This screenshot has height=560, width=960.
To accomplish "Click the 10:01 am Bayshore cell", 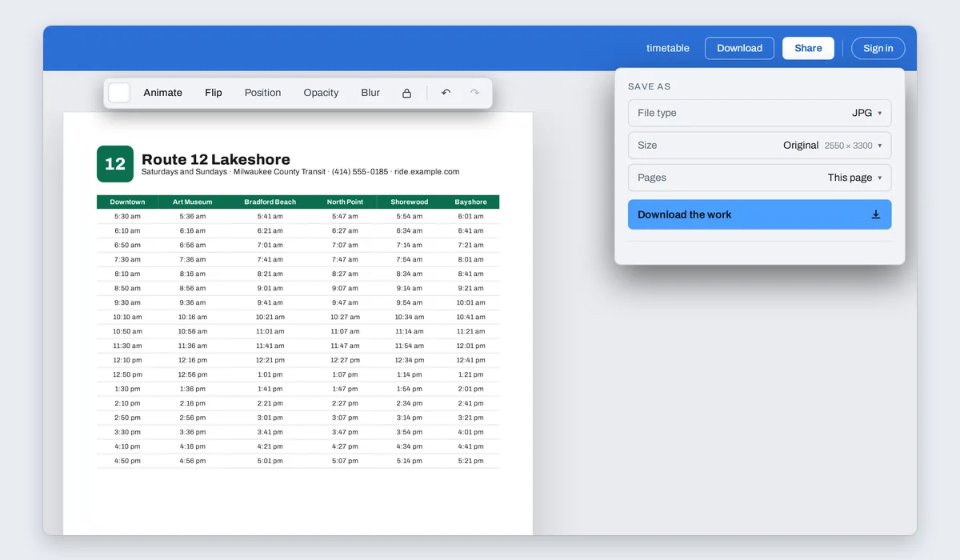I will [x=470, y=303].
